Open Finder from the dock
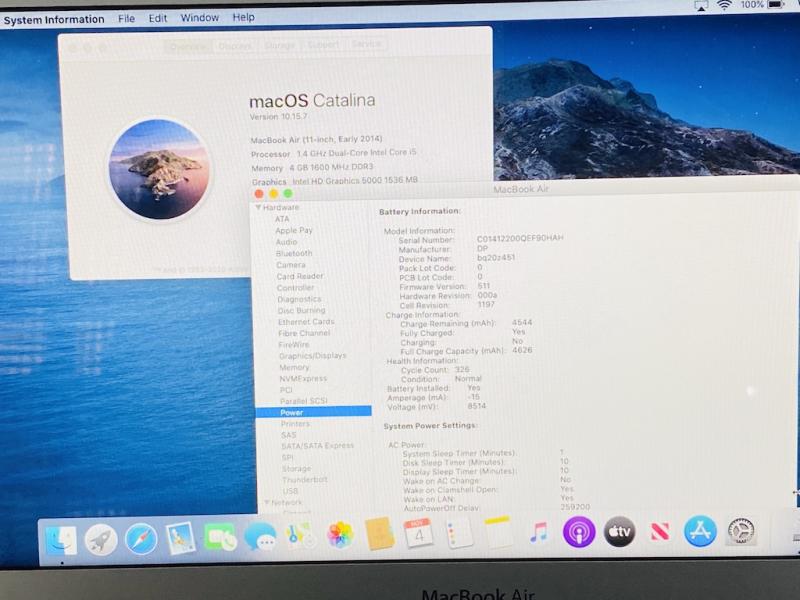The height and width of the screenshot is (600, 800). point(61,541)
